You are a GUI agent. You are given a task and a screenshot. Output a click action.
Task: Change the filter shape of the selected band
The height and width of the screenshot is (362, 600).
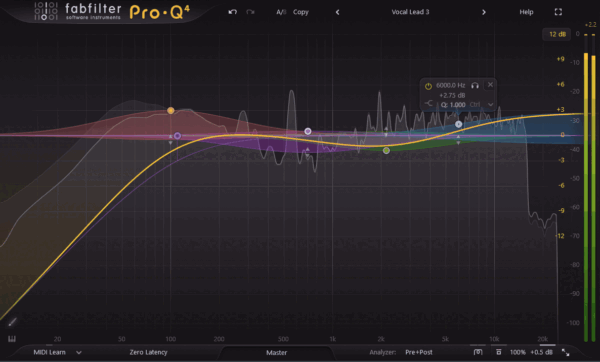pyautogui.click(x=429, y=103)
